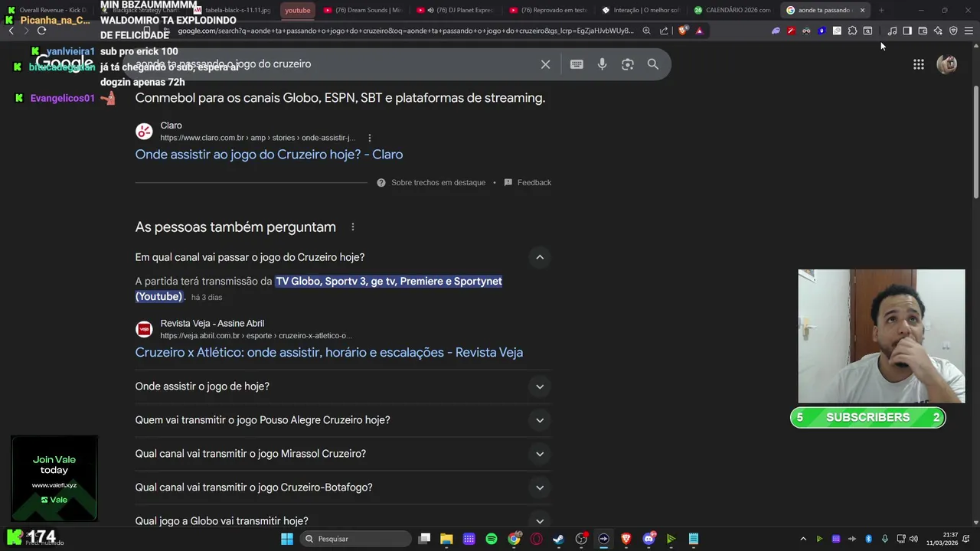
Task: Click the Revista Veja - Assine Abril source name
Action: pos(212,324)
